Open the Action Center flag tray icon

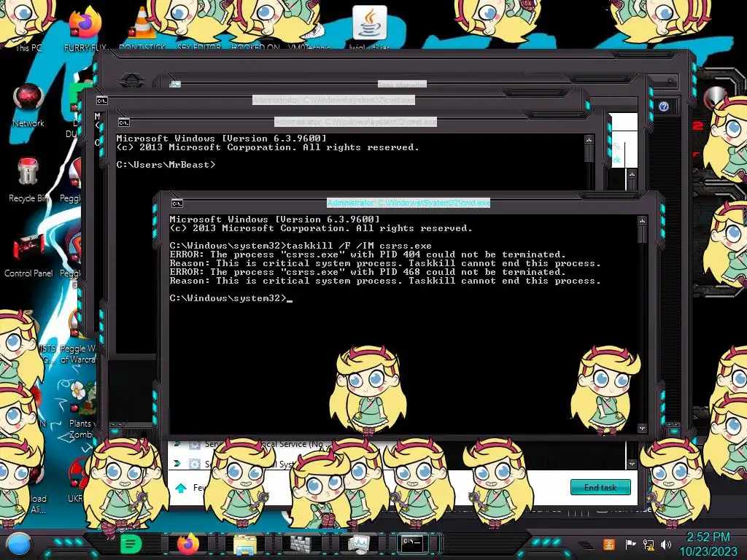[x=630, y=544]
